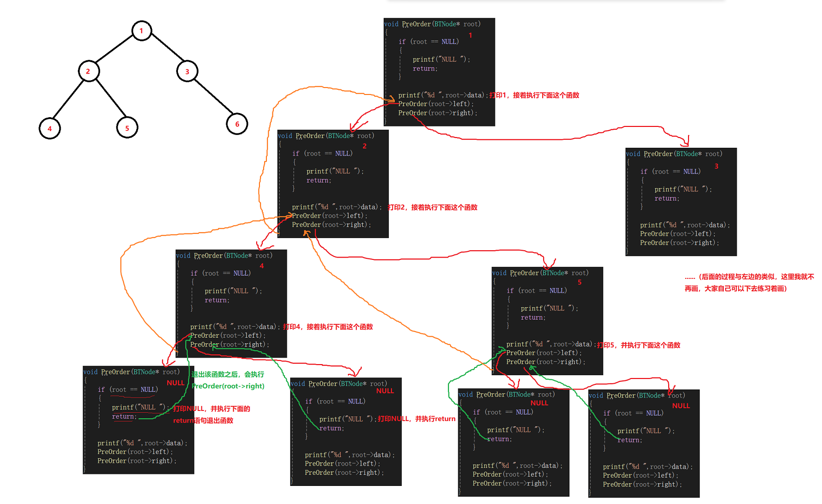Click the red text 'return语句退出函数'
This screenshot has height=504, width=822.
pyautogui.click(x=203, y=421)
